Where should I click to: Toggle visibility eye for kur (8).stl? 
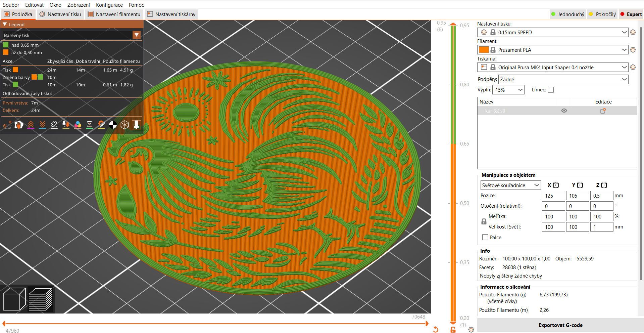tap(564, 111)
